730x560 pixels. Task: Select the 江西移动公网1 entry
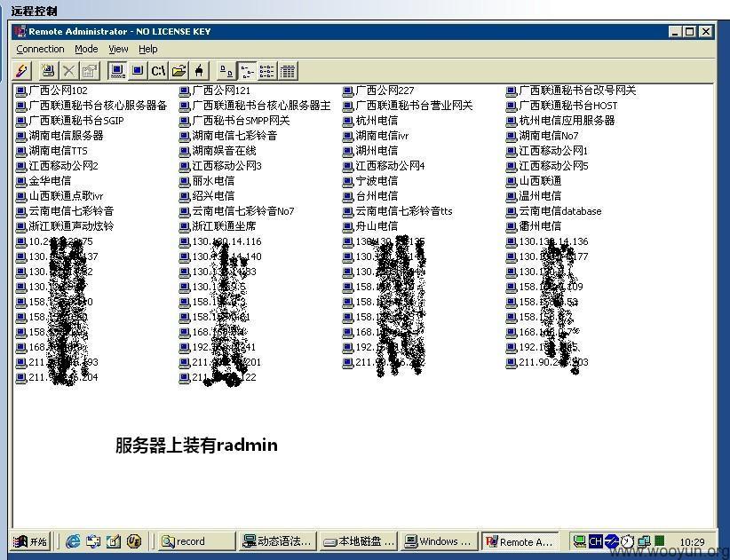(547, 151)
